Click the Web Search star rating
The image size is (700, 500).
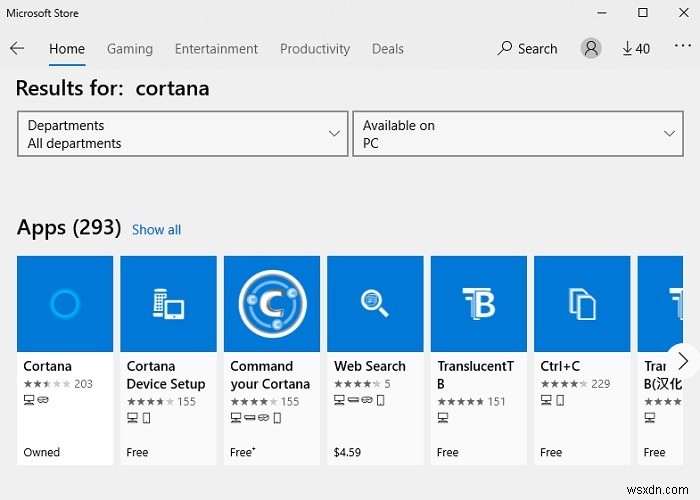(x=357, y=384)
